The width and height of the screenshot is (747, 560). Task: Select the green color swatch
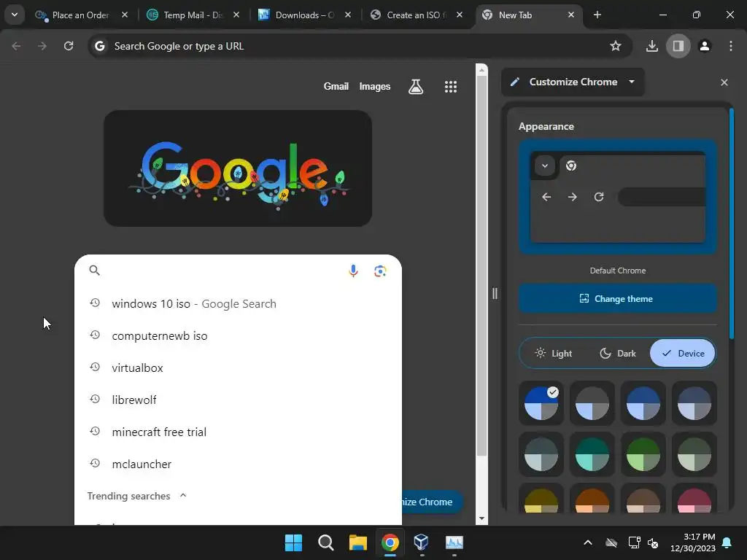pyautogui.click(x=643, y=455)
